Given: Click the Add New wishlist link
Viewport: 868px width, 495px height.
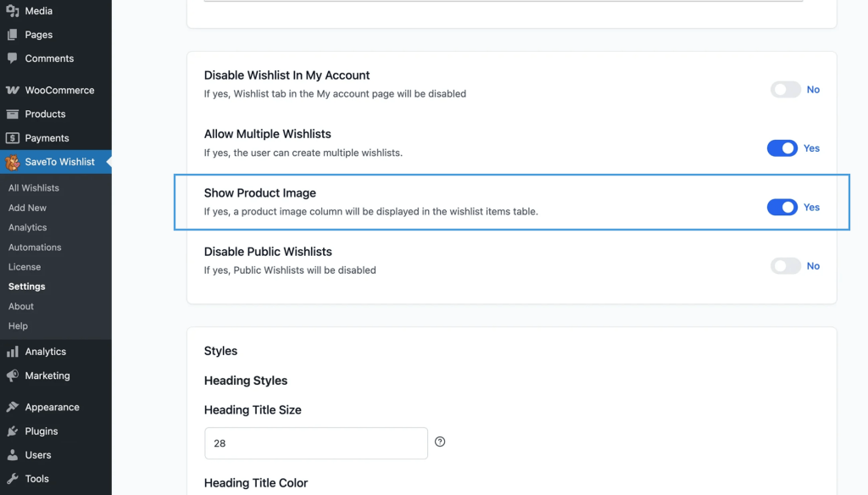Looking at the screenshot, I should point(29,208).
